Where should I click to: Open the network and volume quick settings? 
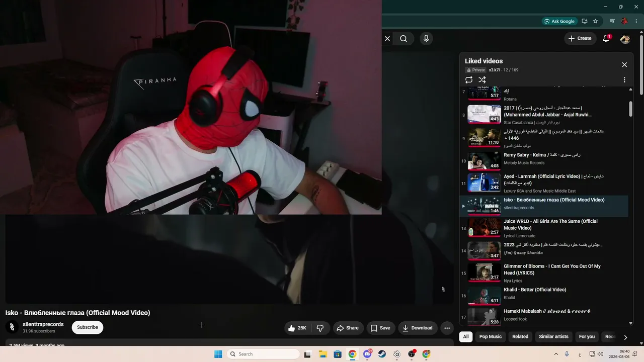click(596, 354)
